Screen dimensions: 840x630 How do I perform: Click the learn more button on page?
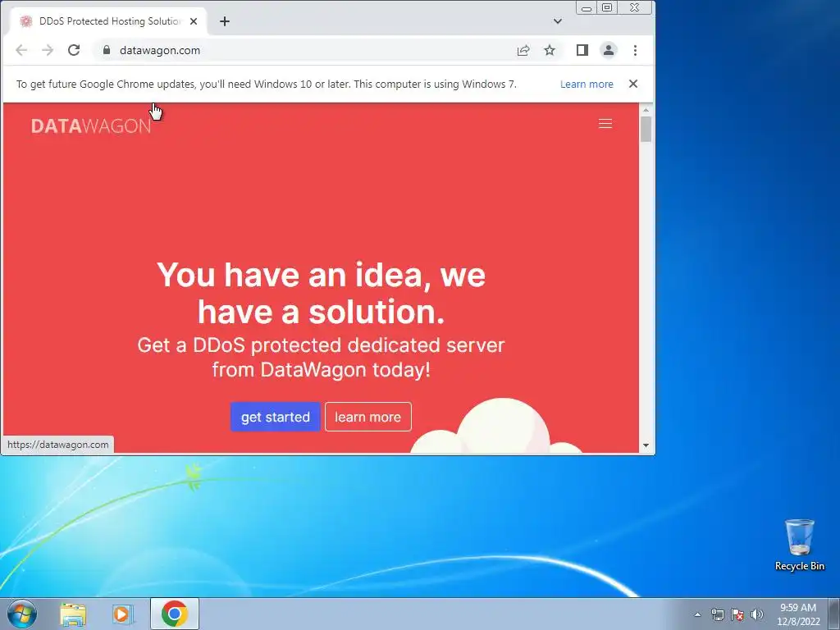(368, 417)
